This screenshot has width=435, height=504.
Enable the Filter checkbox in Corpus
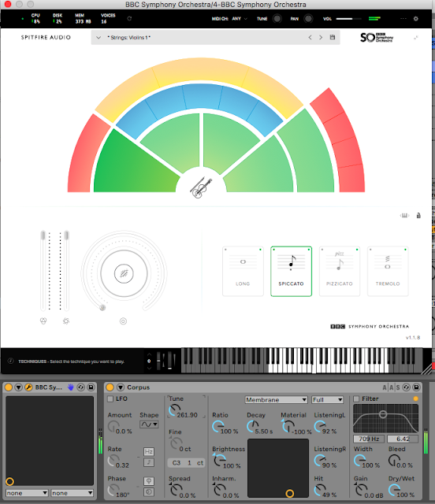(x=356, y=398)
